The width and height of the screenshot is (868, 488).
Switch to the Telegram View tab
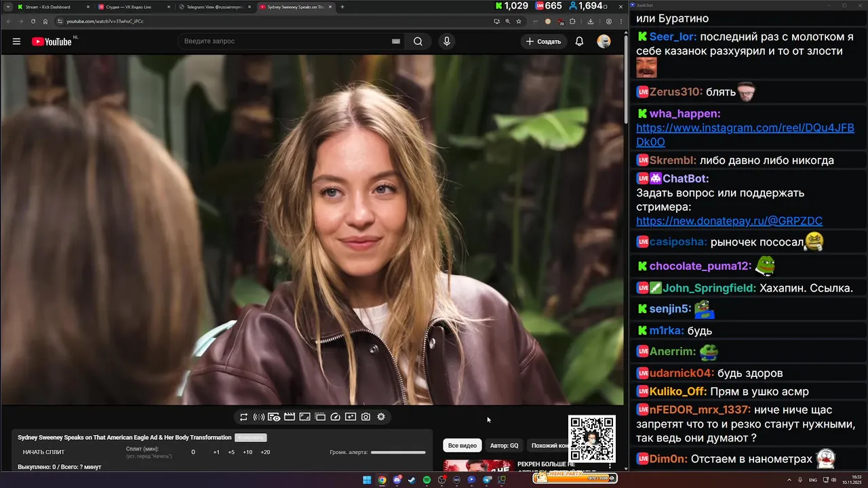(214, 7)
